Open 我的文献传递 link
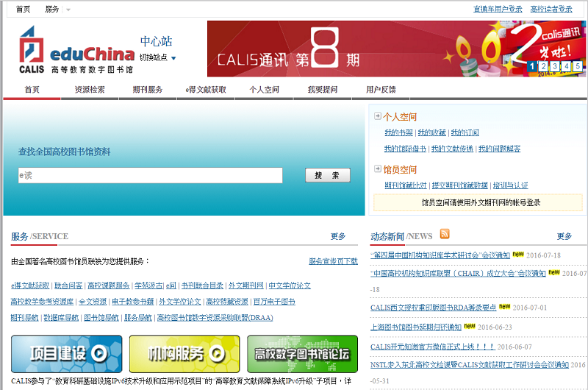This screenshot has height=390, width=588. point(452,149)
